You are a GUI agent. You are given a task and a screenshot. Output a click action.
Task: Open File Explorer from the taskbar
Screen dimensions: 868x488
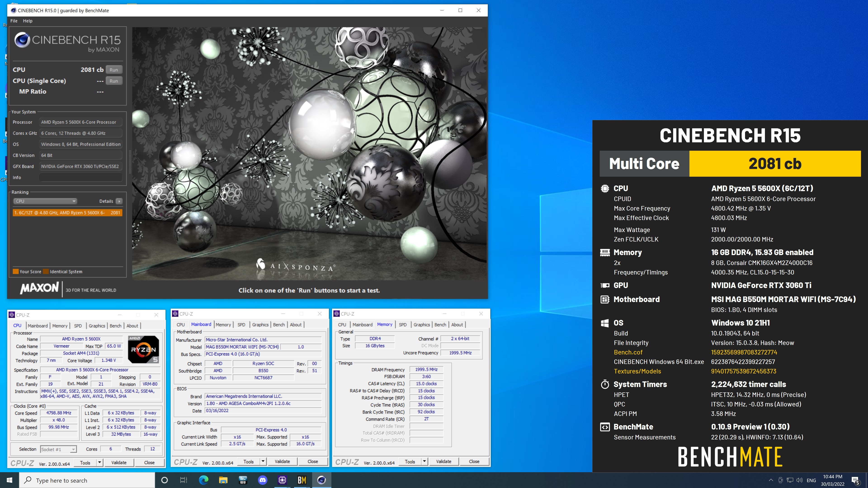(x=223, y=480)
